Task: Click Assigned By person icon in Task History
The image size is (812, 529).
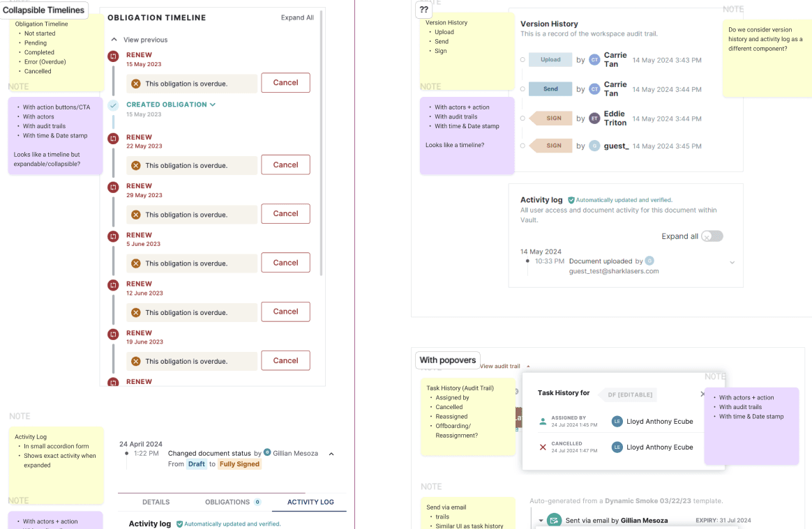Action: tap(543, 422)
